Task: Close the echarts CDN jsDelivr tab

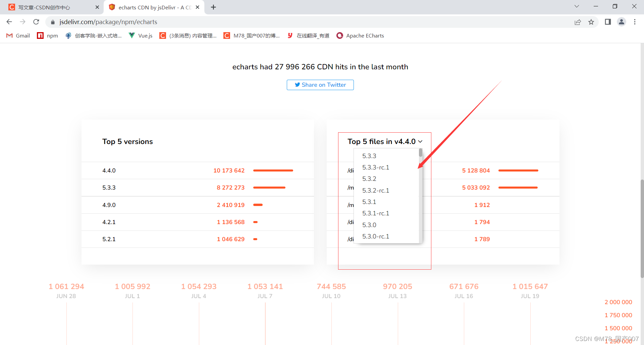Action: click(198, 7)
